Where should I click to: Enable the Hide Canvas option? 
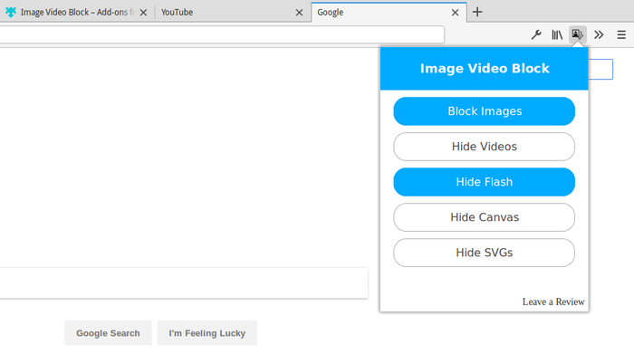pos(484,217)
